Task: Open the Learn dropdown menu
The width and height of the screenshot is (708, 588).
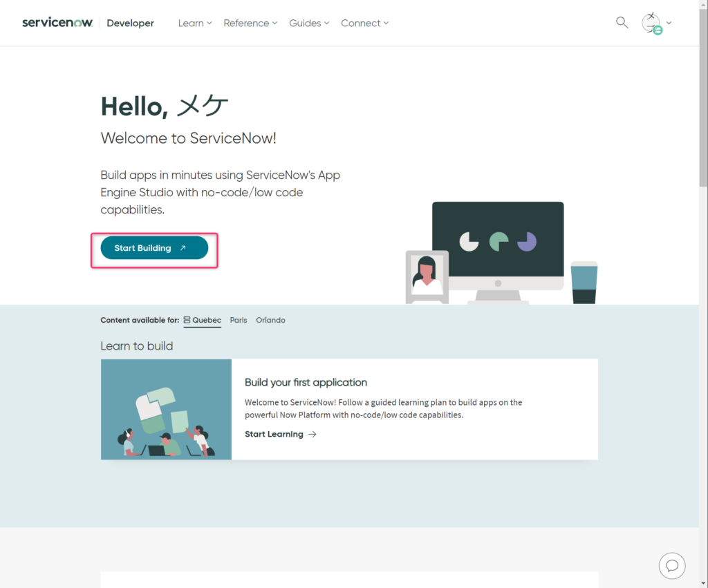Action: (x=195, y=23)
